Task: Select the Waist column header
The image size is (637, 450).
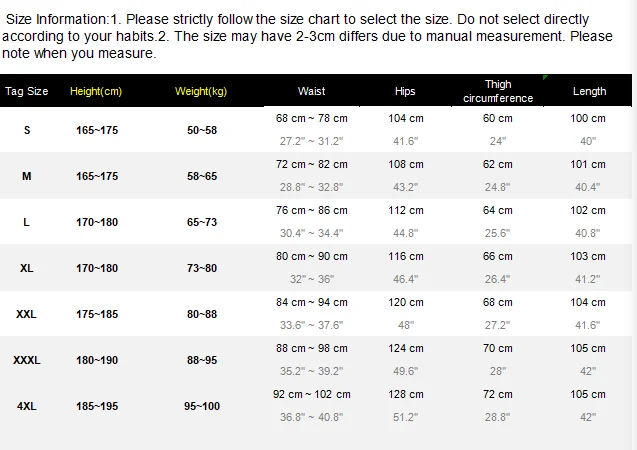Action: pyautogui.click(x=311, y=91)
